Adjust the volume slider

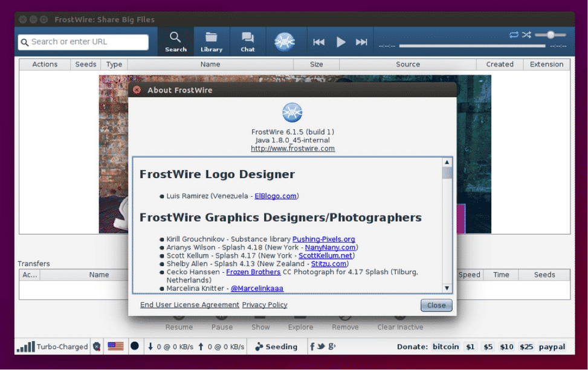coord(550,35)
